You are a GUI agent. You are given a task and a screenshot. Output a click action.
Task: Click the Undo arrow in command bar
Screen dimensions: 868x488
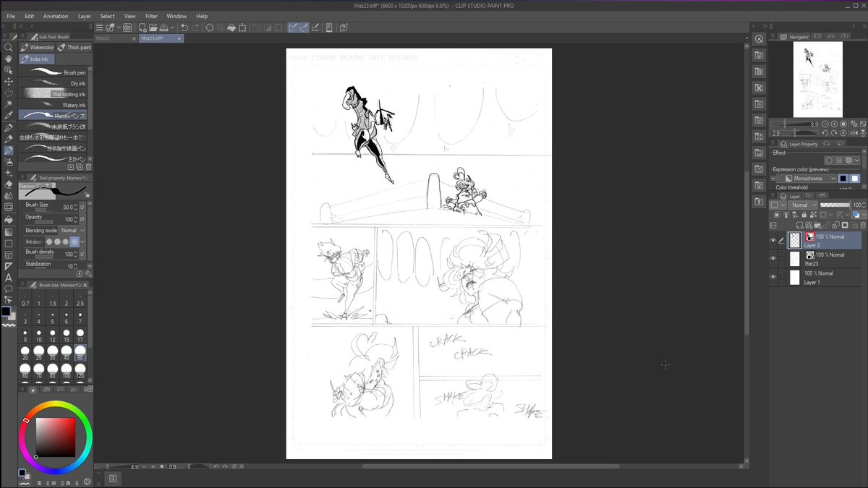pyautogui.click(x=184, y=27)
